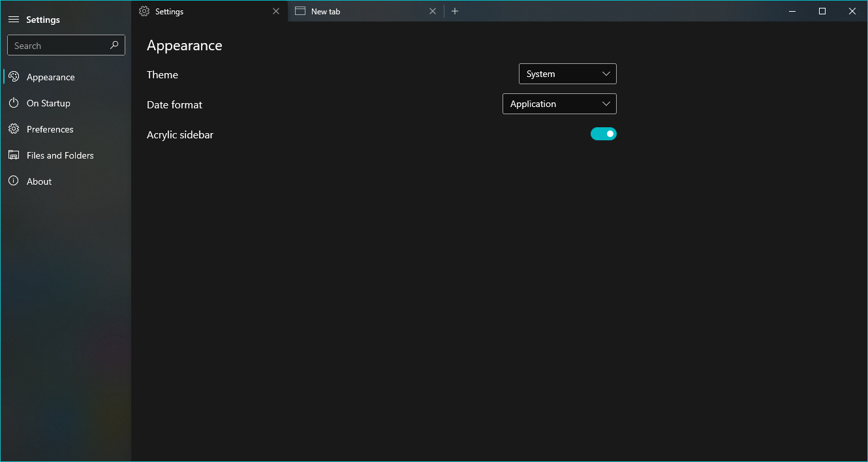The height and width of the screenshot is (462, 868).
Task: Open the Theme dropdown showing System
Action: point(567,74)
